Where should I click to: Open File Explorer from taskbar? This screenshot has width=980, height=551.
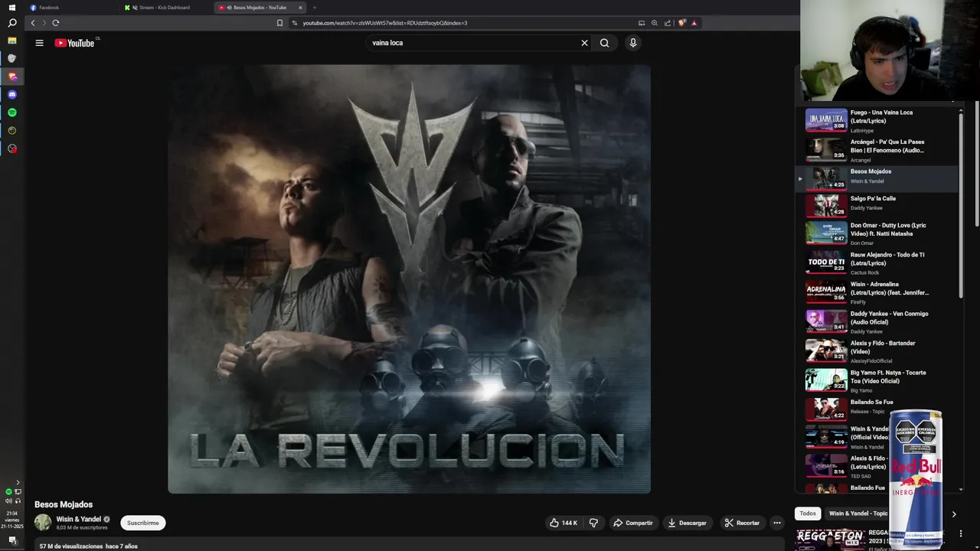[11, 41]
